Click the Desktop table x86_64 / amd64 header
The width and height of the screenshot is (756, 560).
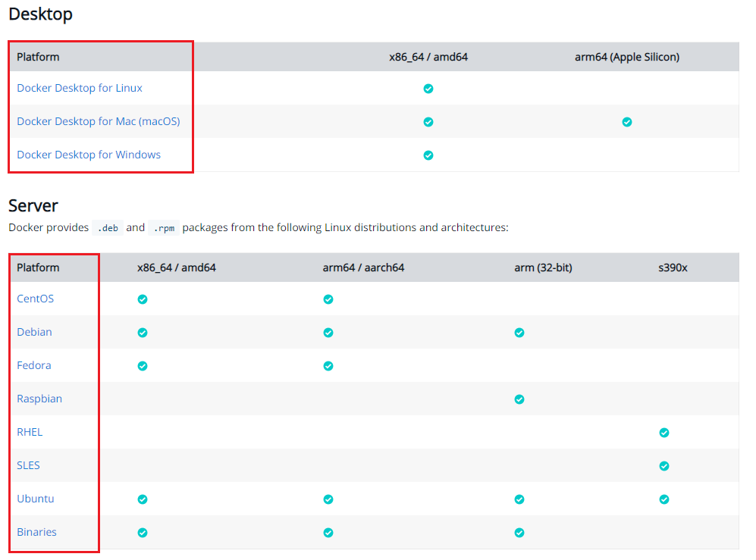[x=428, y=57]
